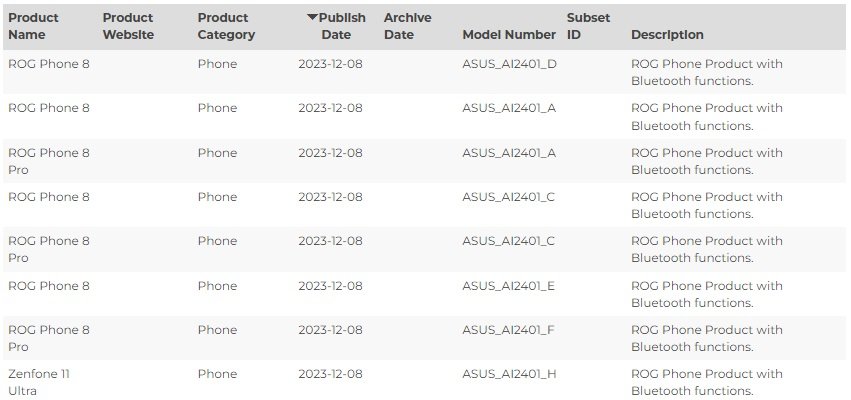Select model number ASUS_AI2401_E
The width and height of the screenshot is (851, 400).
click(509, 286)
